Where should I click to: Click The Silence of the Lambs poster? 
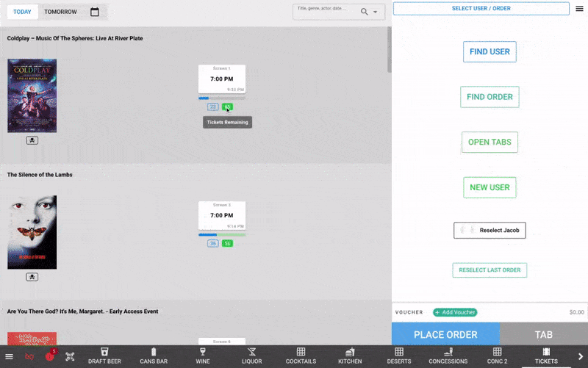click(x=32, y=232)
